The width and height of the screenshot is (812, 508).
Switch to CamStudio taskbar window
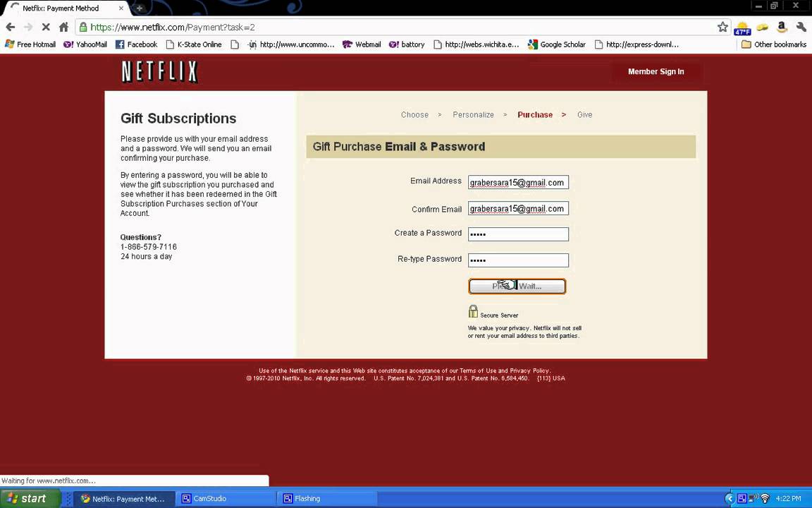[226, 499]
